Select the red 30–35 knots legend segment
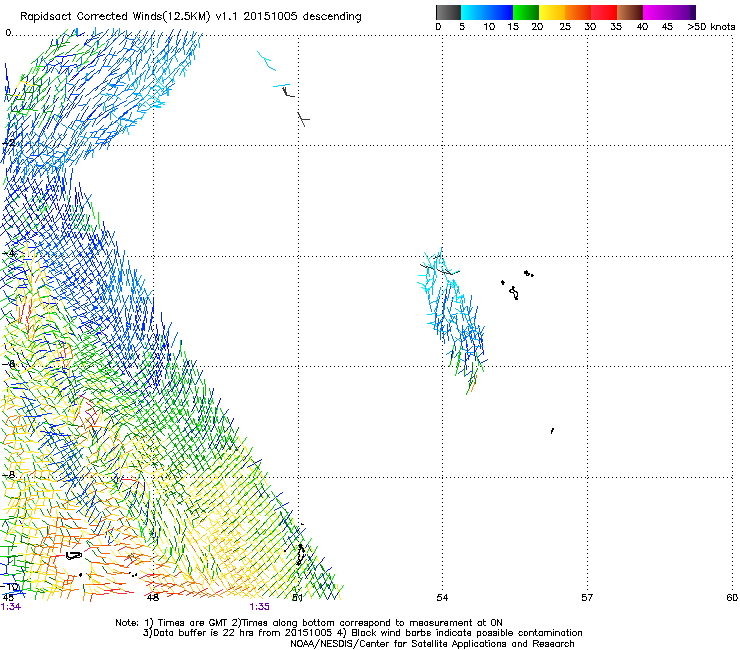 point(604,12)
